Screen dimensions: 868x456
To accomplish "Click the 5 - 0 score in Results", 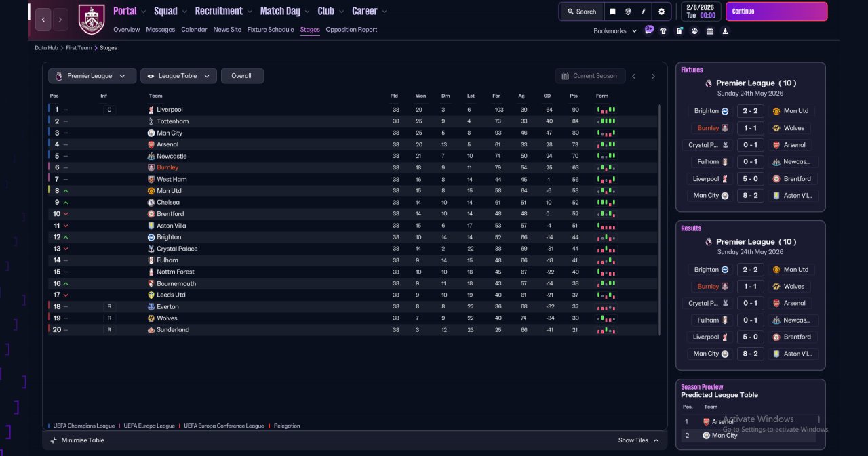I will 749,337.
